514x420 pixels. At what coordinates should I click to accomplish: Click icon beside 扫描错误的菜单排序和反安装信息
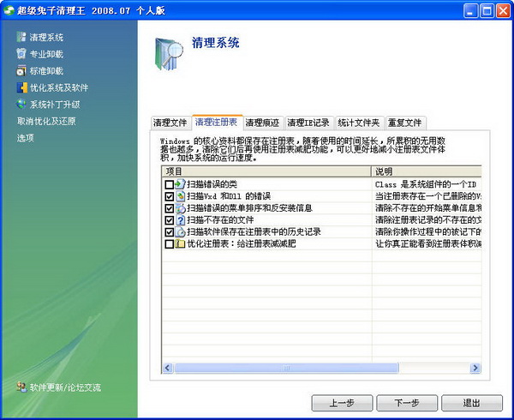(x=180, y=208)
